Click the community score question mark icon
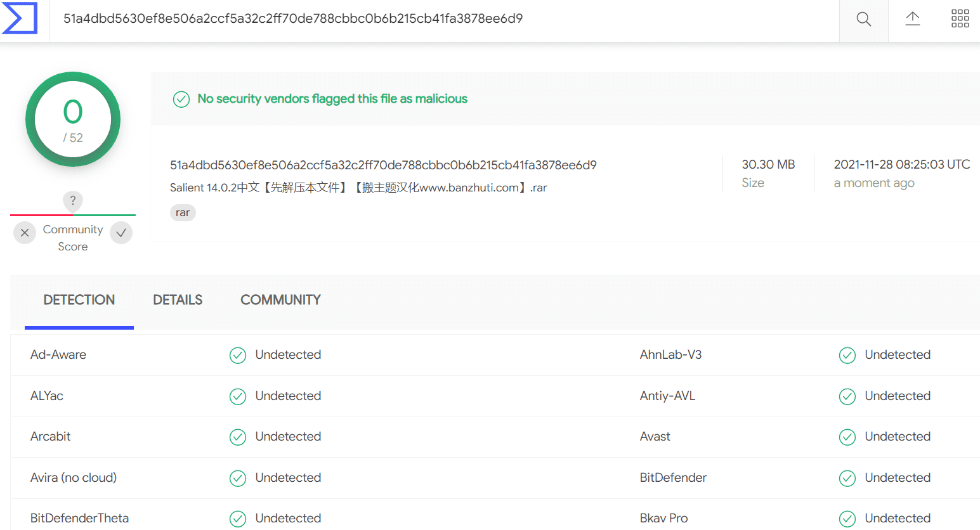This screenshot has height=530, width=980. [x=73, y=201]
